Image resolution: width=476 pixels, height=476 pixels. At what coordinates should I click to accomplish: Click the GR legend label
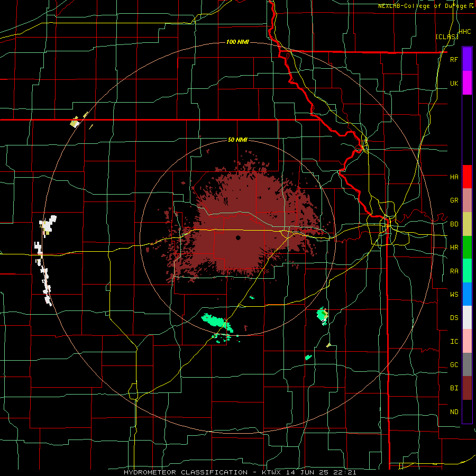click(454, 200)
